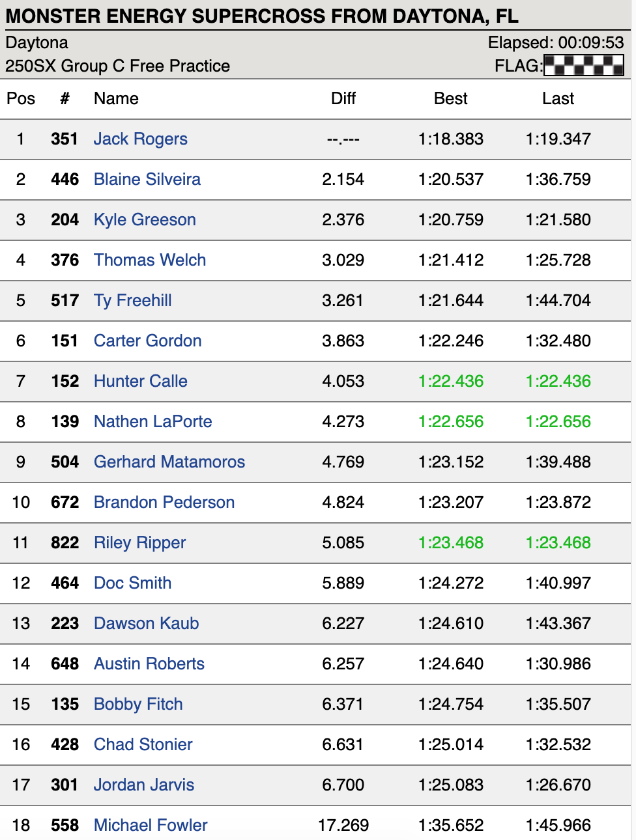The image size is (636, 840).
Task: Open Blaine Silveira rider link
Action: (147, 179)
